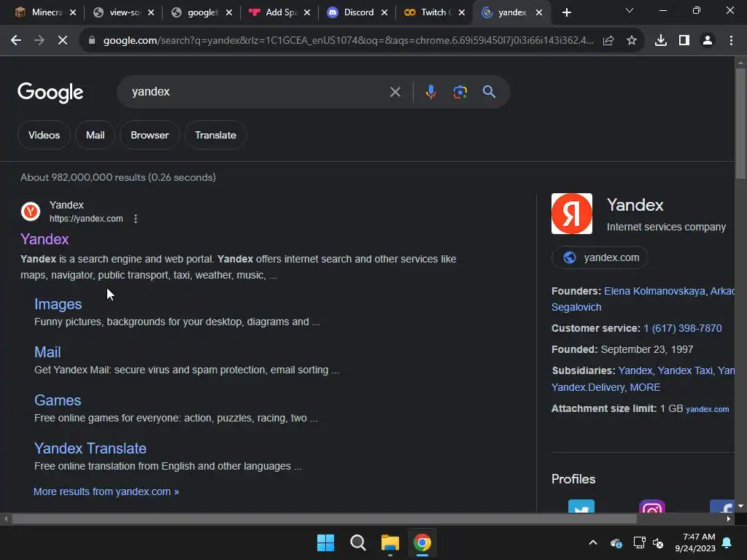The height and width of the screenshot is (560, 747).
Task: Open the Chrome three-dot menu
Action: [731, 41]
